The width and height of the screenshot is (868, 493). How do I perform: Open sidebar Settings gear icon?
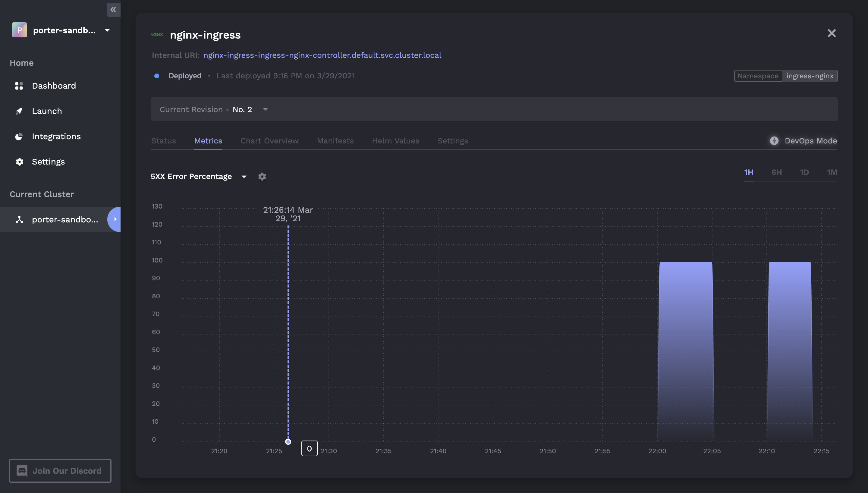(19, 162)
